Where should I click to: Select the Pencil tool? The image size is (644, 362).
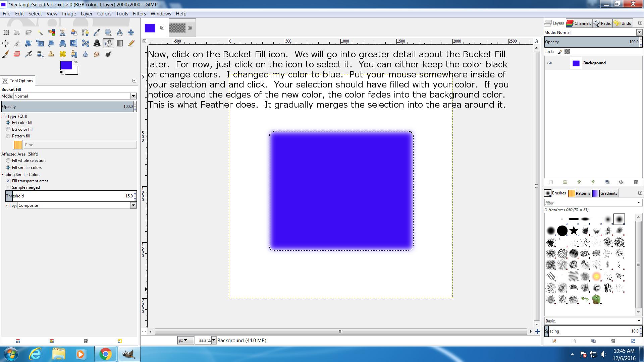tap(131, 43)
